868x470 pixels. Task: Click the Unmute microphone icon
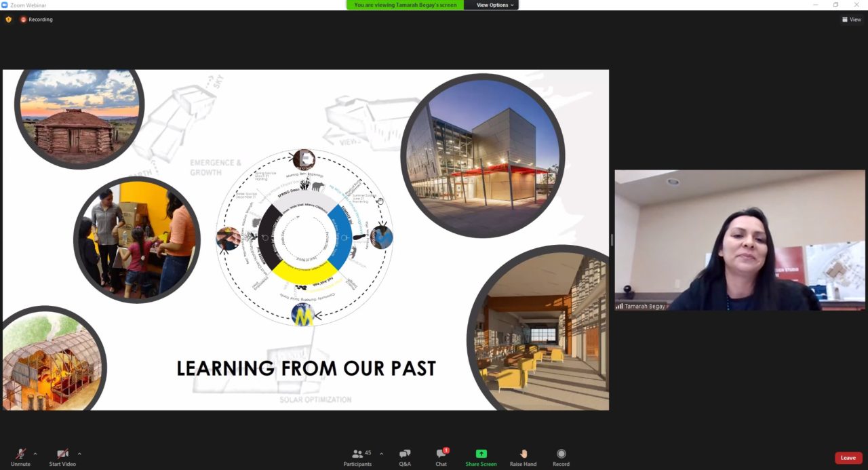(20, 454)
